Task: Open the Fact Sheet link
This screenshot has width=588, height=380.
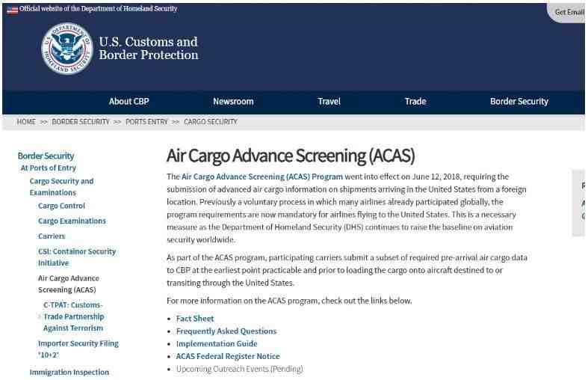Action: [195, 319]
